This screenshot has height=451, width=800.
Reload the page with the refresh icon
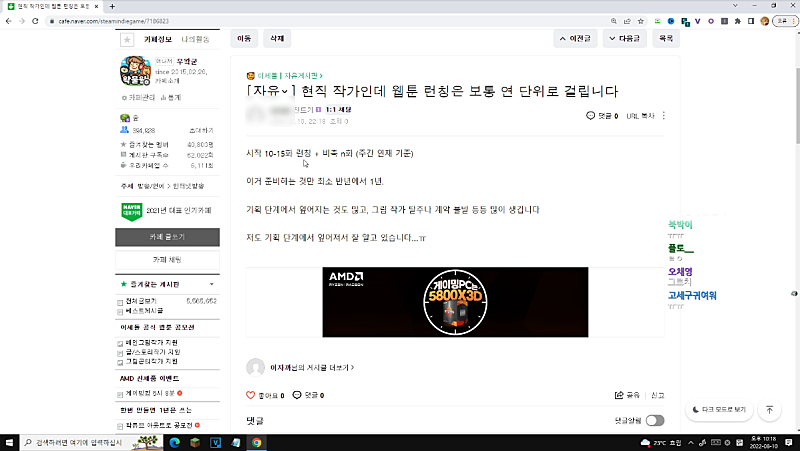click(x=35, y=21)
